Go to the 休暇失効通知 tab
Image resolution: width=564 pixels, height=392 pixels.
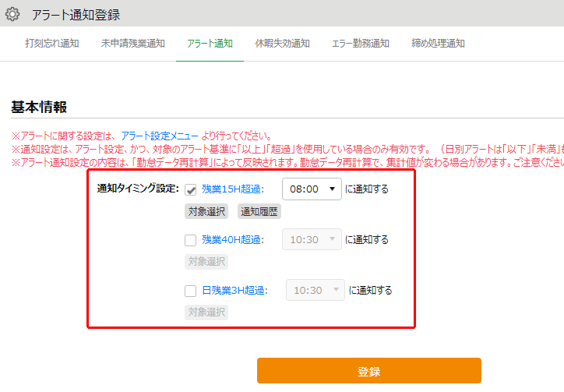click(x=282, y=44)
